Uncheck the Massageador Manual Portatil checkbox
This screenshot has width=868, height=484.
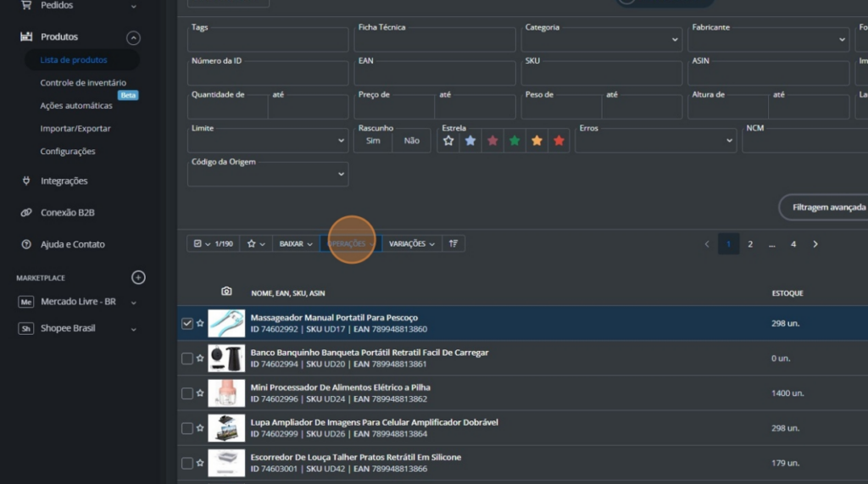pos(187,324)
